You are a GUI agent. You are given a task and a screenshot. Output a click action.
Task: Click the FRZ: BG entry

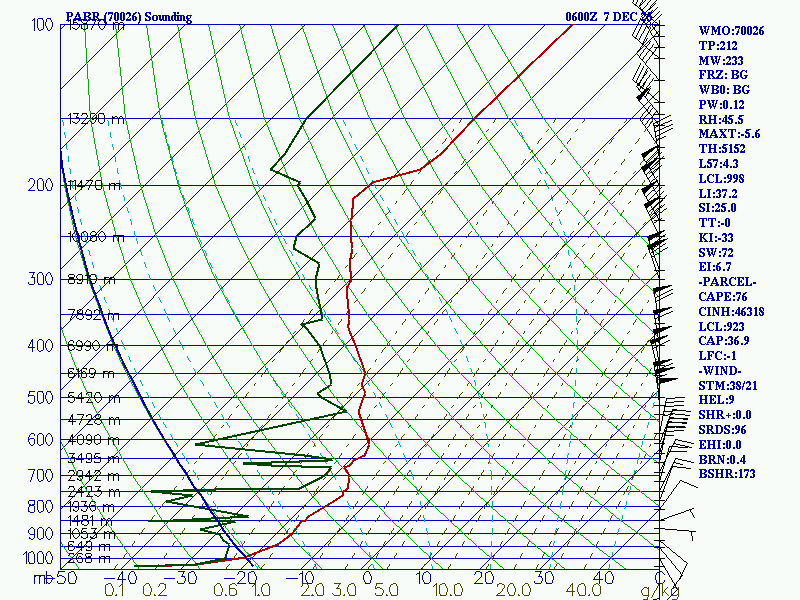point(723,75)
